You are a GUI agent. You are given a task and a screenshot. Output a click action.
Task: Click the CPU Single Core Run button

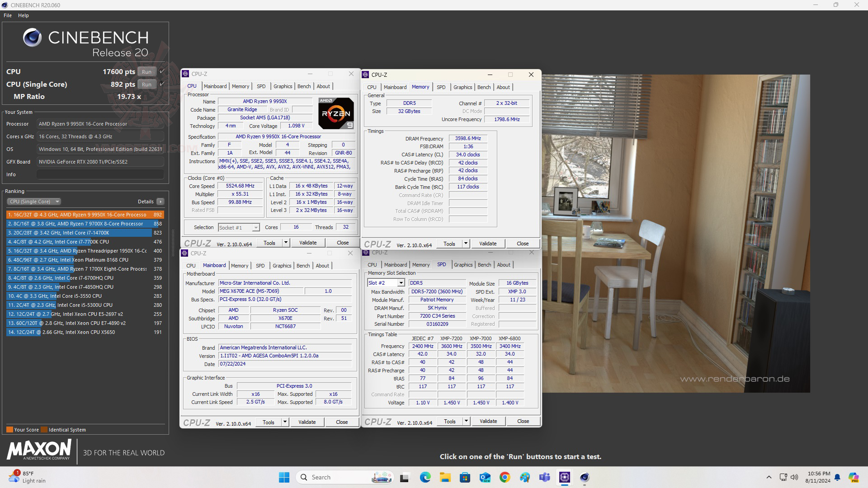[x=146, y=84]
